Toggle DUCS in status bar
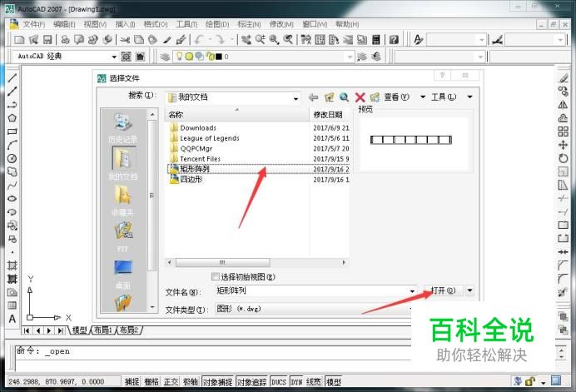 click(x=279, y=382)
